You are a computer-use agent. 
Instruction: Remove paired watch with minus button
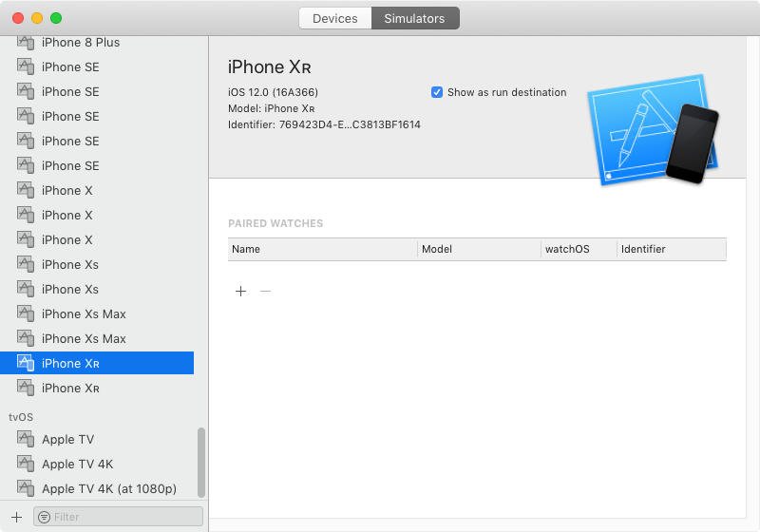pos(265,292)
